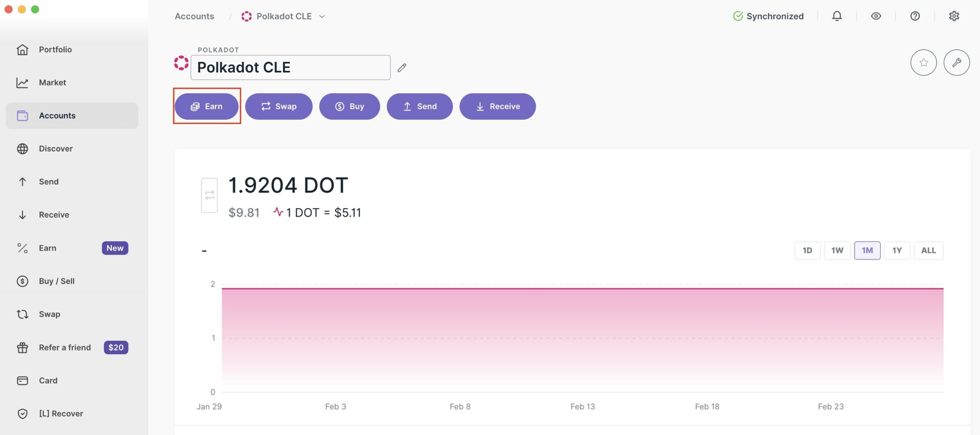The width and height of the screenshot is (980, 435).
Task: Toggle balance visibility with eye icon
Action: tap(876, 16)
